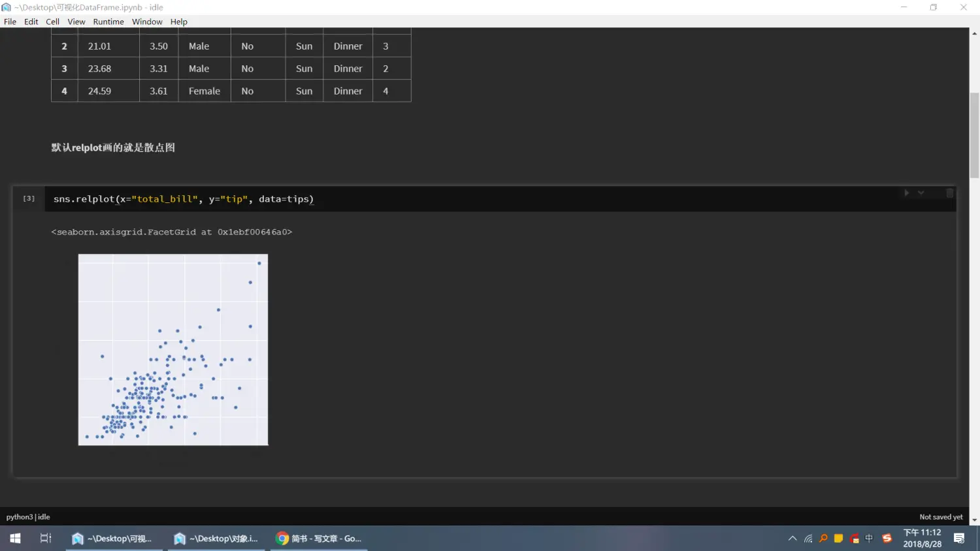Open the Runtime menu
This screenshot has width=980, height=551.
click(108, 22)
